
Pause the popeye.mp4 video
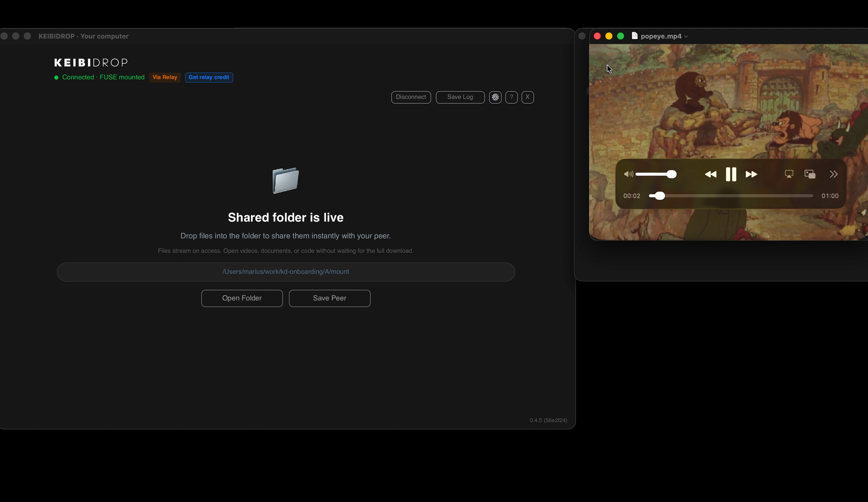(x=731, y=174)
